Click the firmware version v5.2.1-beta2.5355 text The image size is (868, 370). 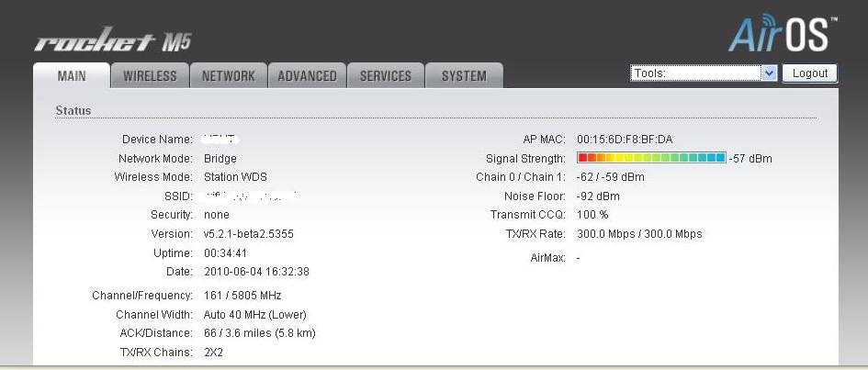249,234
